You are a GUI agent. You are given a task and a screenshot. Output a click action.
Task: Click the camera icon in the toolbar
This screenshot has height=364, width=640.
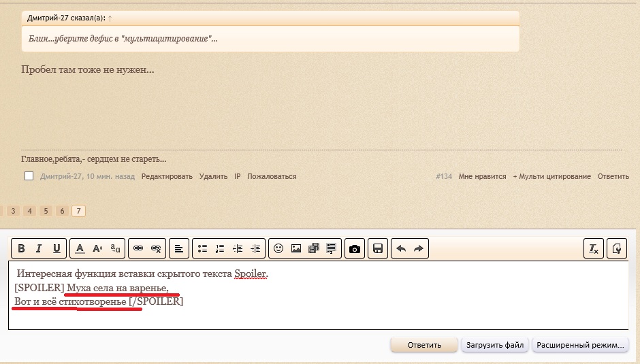pyautogui.click(x=355, y=248)
